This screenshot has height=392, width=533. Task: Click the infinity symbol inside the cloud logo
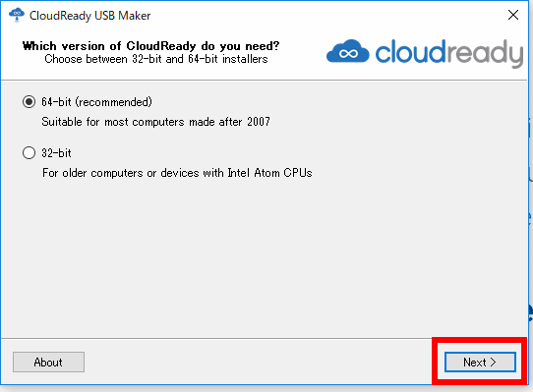[348, 54]
